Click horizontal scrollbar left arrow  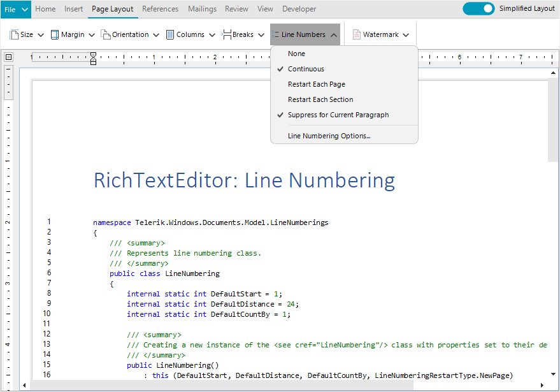coord(24,385)
